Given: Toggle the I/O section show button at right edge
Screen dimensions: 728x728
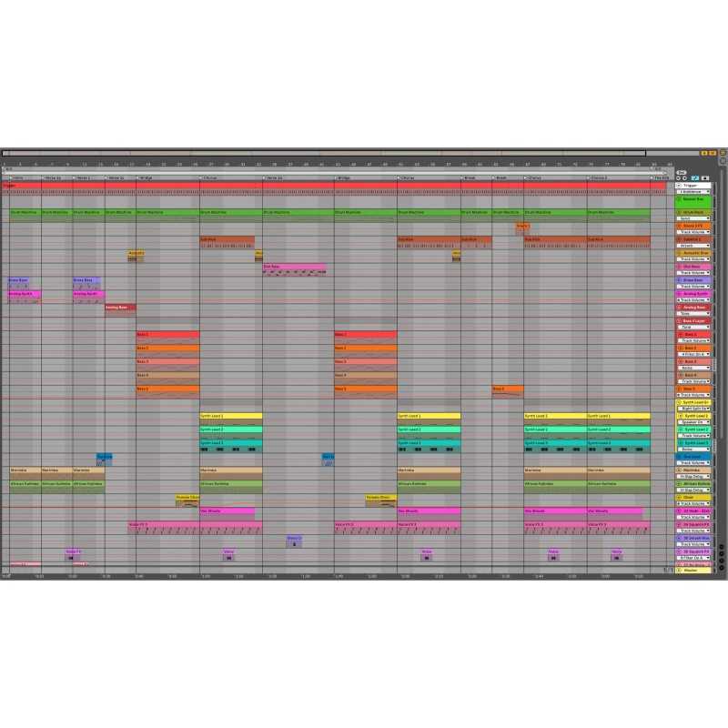Looking at the screenshot, I should click(x=723, y=545).
